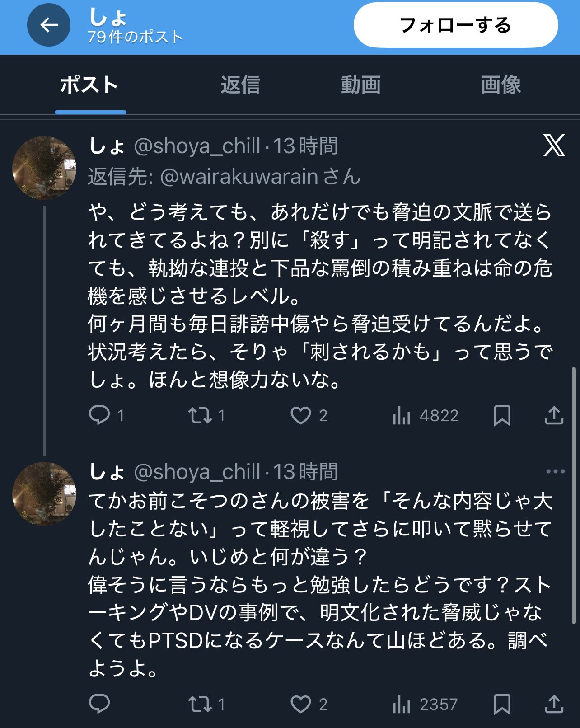Open the first post's profile avatar
The image size is (580, 728).
(44, 168)
